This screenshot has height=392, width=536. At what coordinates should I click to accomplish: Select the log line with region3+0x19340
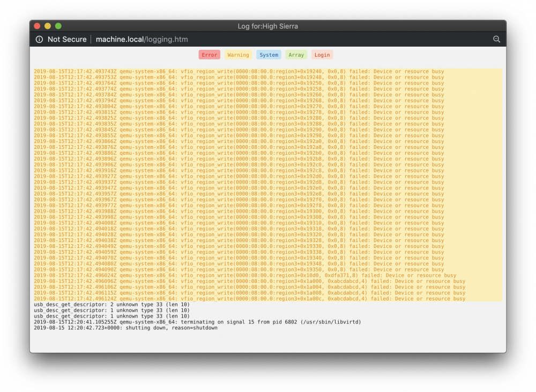tap(239, 258)
